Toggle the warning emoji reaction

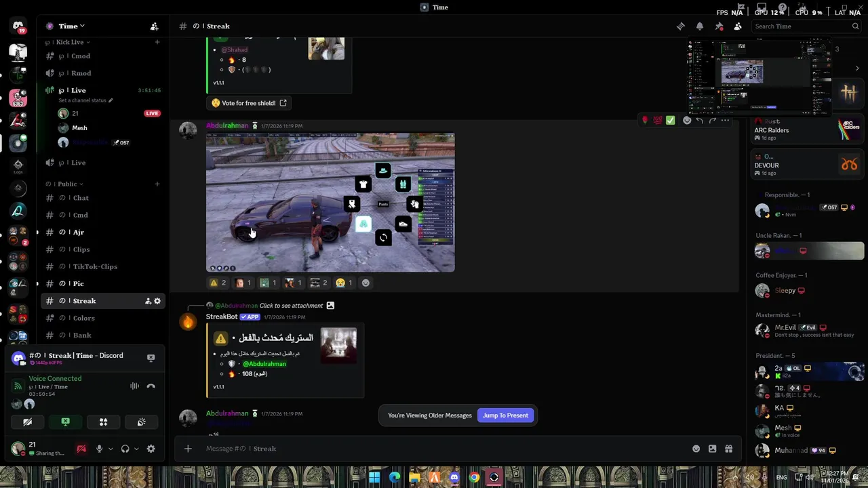[x=218, y=283]
